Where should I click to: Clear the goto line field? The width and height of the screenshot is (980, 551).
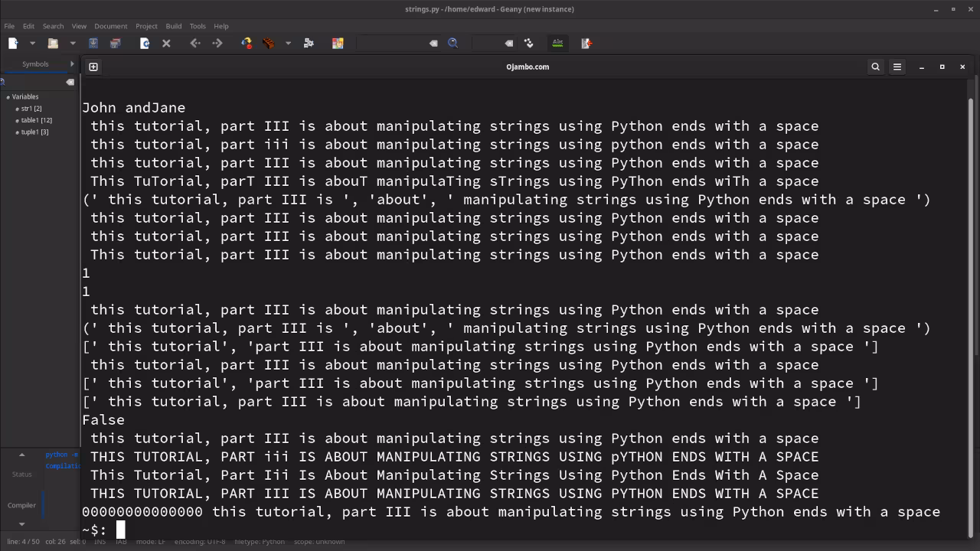(x=509, y=44)
